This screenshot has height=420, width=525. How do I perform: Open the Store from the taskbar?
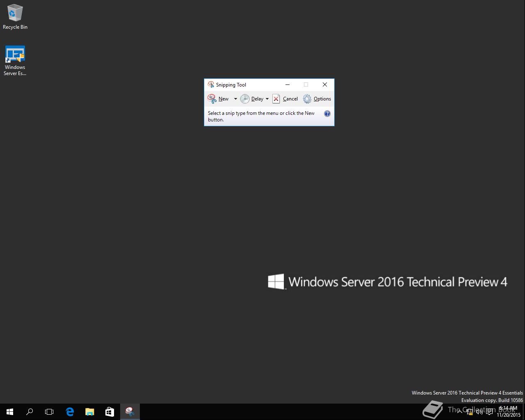point(110,412)
